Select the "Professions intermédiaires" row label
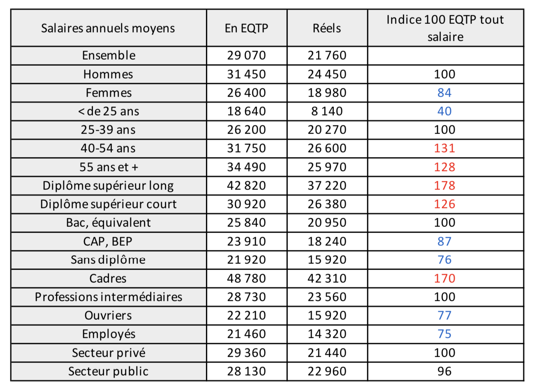The image size is (536, 392). [x=109, y=297]
